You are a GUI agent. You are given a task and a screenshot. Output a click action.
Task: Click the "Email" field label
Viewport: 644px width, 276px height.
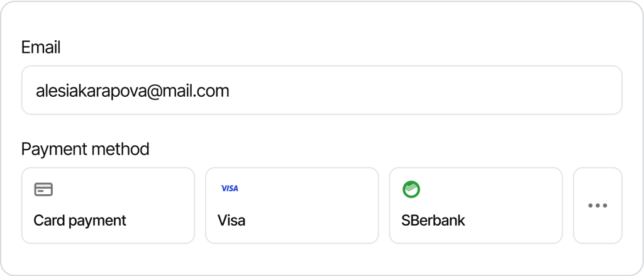point(41,48)
